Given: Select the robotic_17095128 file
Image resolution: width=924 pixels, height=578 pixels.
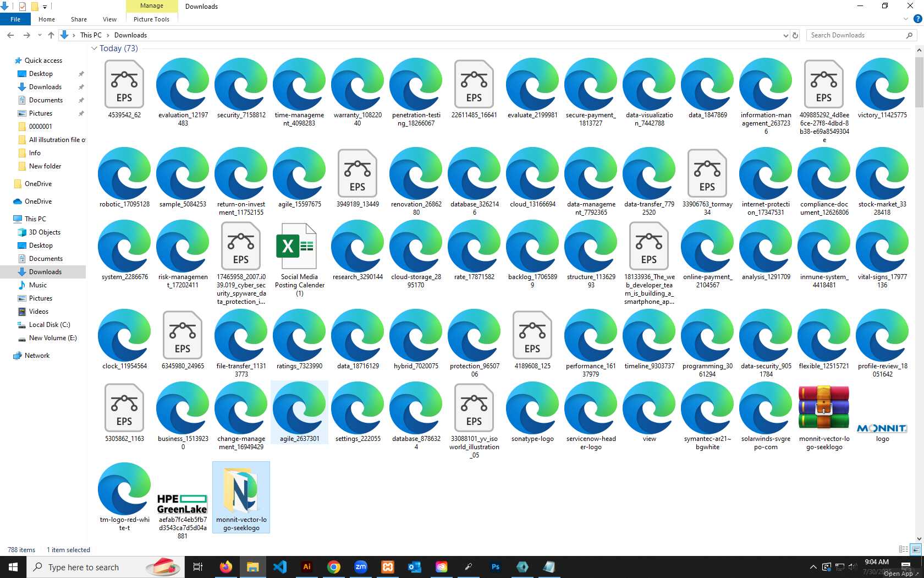Looking at the screenshot, I should 124,177.
